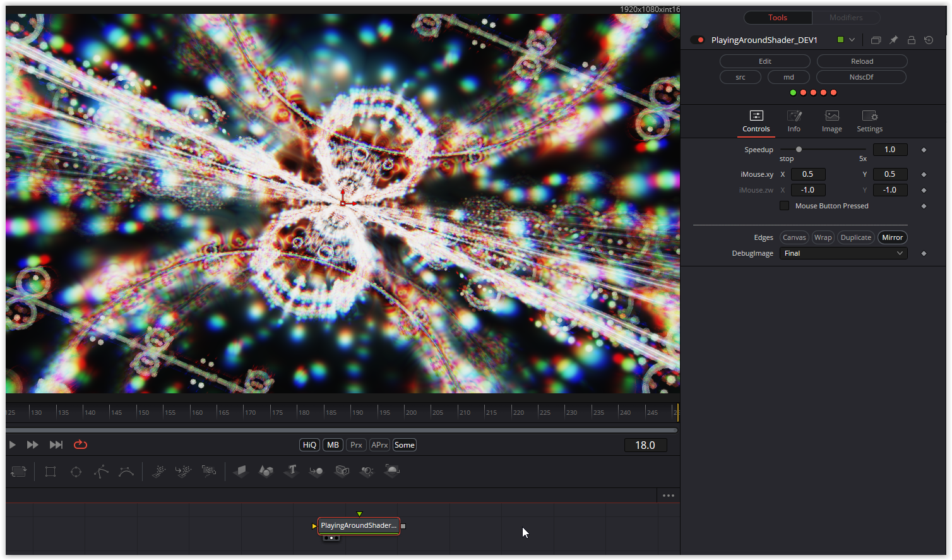
Task: Add the Spot Light 3D tool
Action: pyautogui.click(x=367, y=471)
